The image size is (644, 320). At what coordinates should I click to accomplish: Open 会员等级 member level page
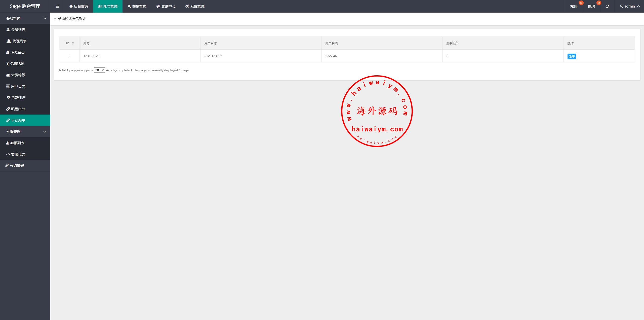18,75
